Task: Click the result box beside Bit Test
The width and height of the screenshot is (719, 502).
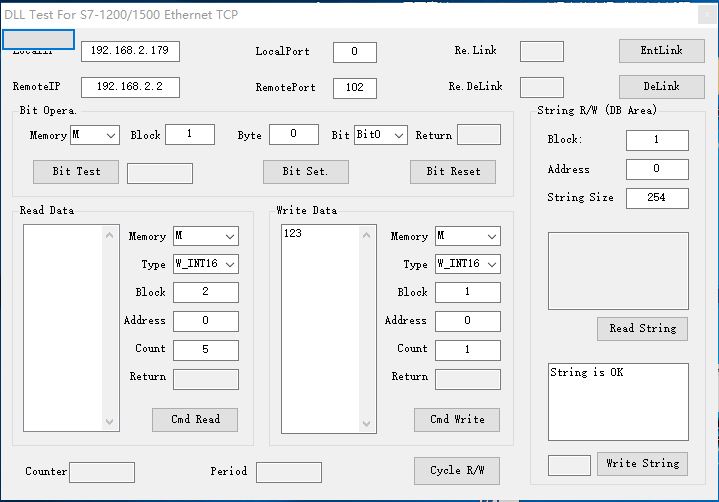Action: [160, 173]
